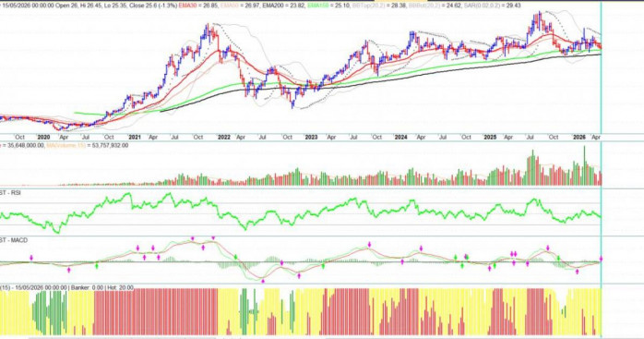Click the 2026 label on time axis
Screen dimensions: 644x339
point(579,137)
